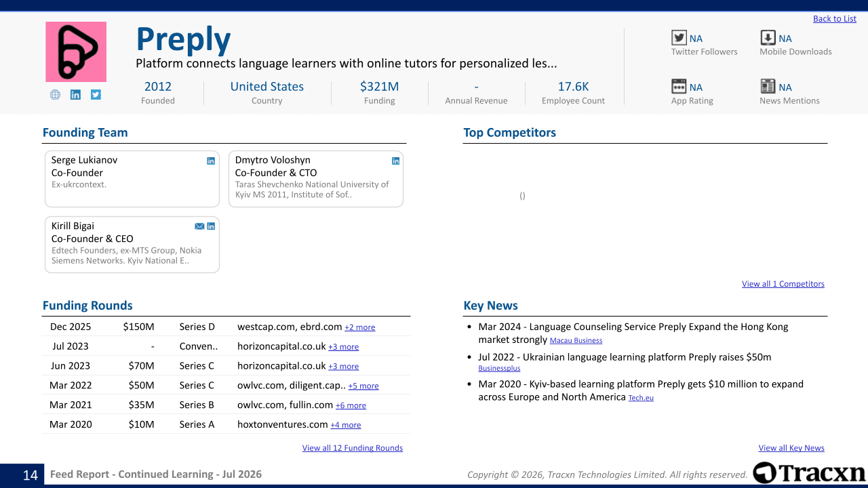
Task: Click the owlvc.com, fullin.com investors text
Action: coord(285,405)
